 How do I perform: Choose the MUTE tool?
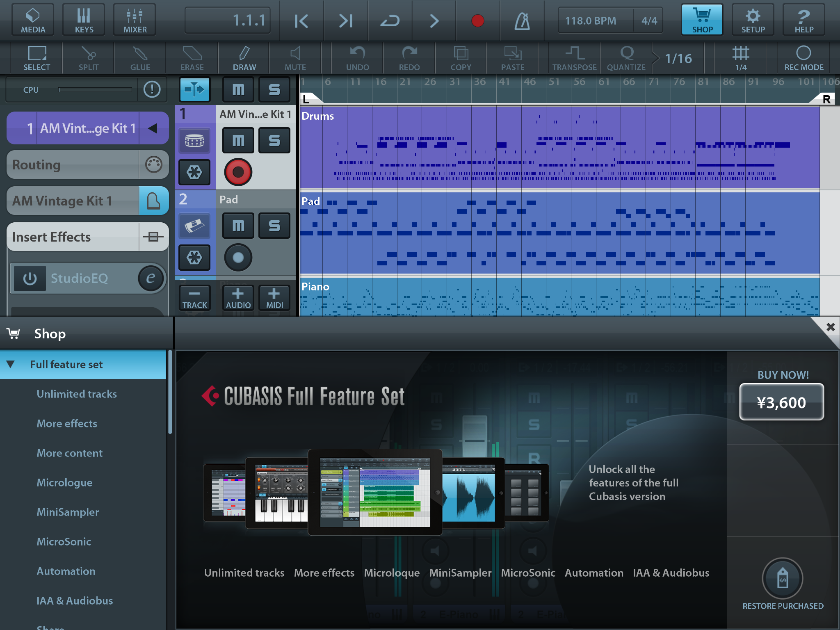tap(295, 58)
